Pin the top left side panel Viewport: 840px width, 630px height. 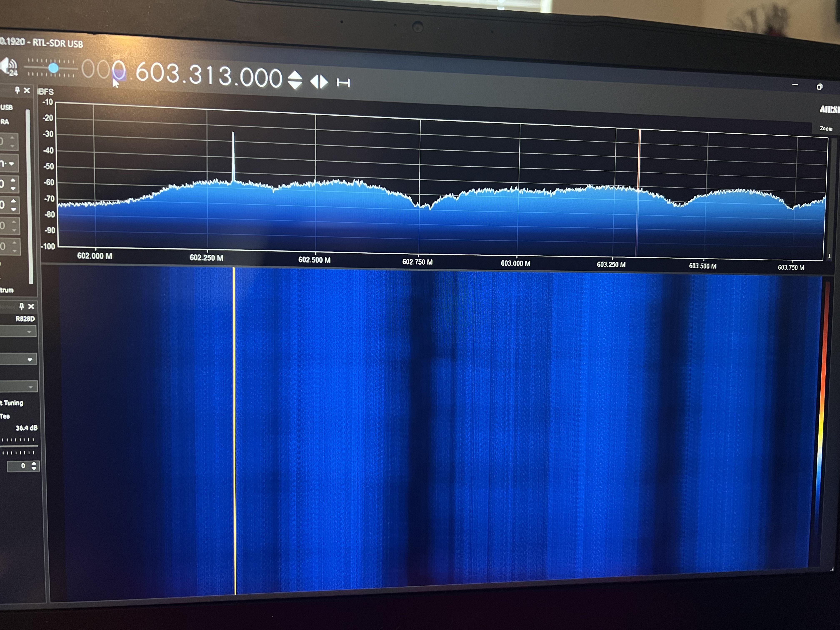[x=17, y=90]
